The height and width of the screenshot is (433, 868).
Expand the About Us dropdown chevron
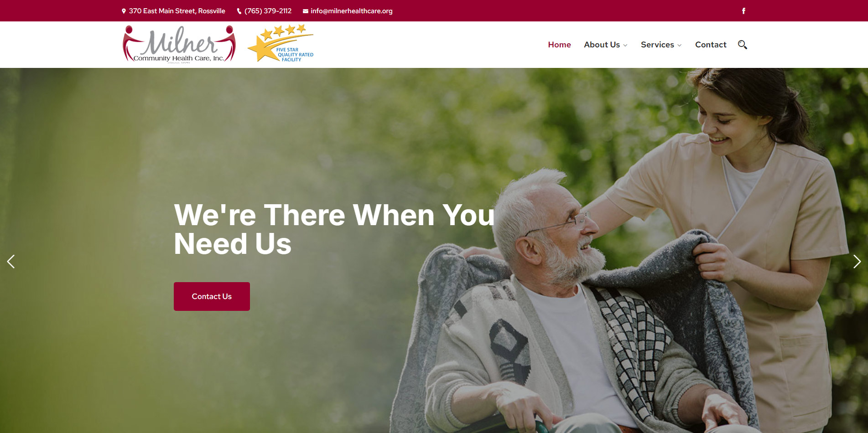coord(625,45)
